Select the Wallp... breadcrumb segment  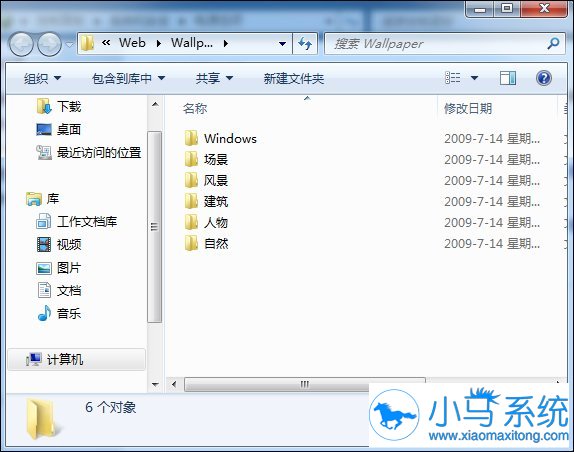point(191,43)
